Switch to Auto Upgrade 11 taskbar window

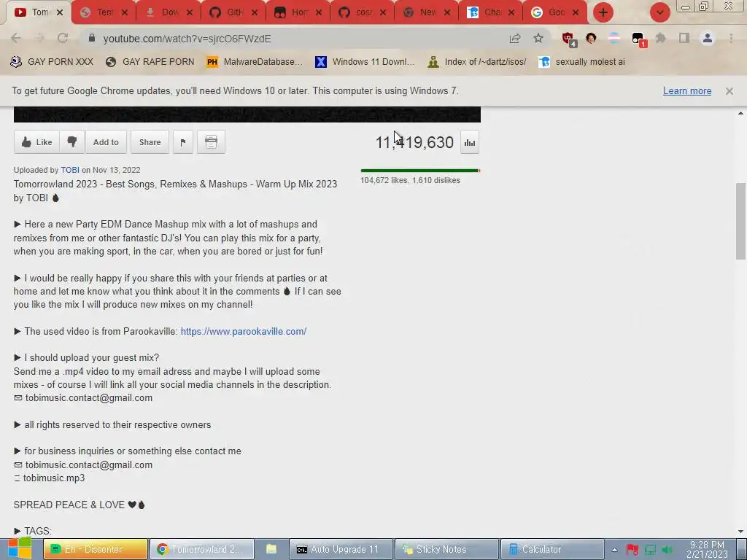pos(341,549)
